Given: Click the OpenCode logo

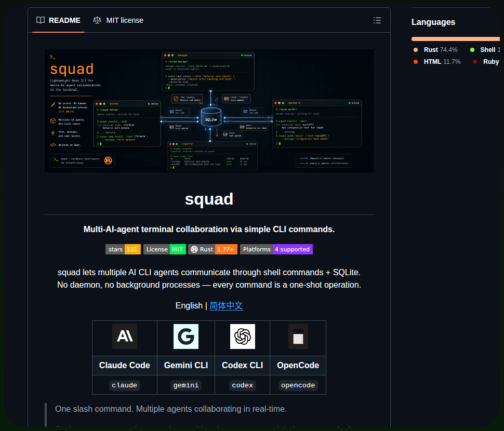Looking at the screenshot, I should [298, 336].
